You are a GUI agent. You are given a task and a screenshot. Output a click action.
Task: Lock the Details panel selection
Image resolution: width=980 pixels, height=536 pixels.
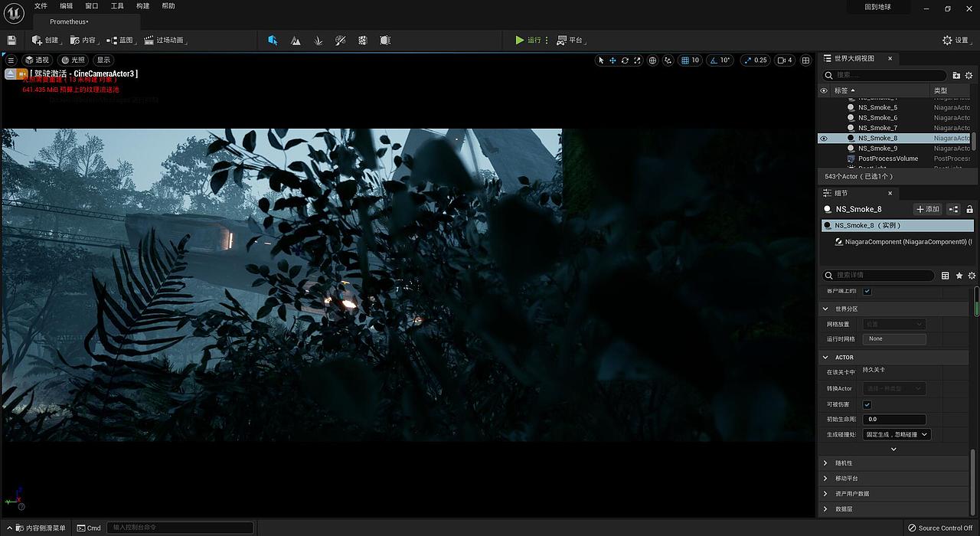pos(969,209)
